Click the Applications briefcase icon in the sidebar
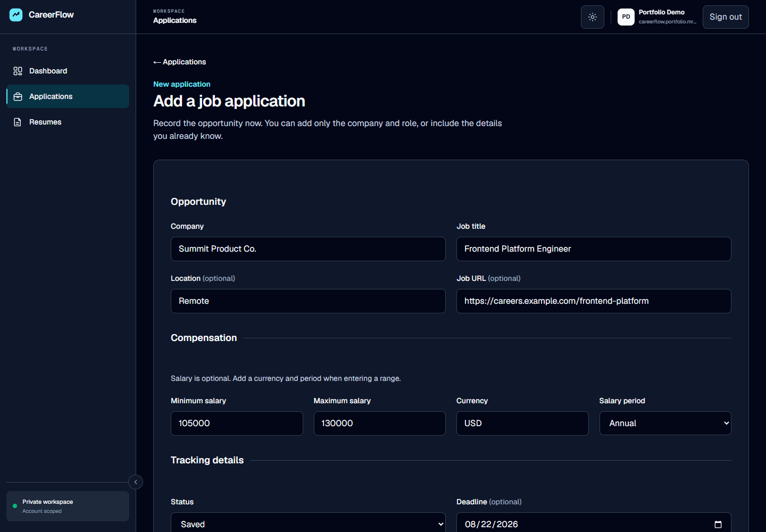The image size is (766, 532). [x=18, y=96]
